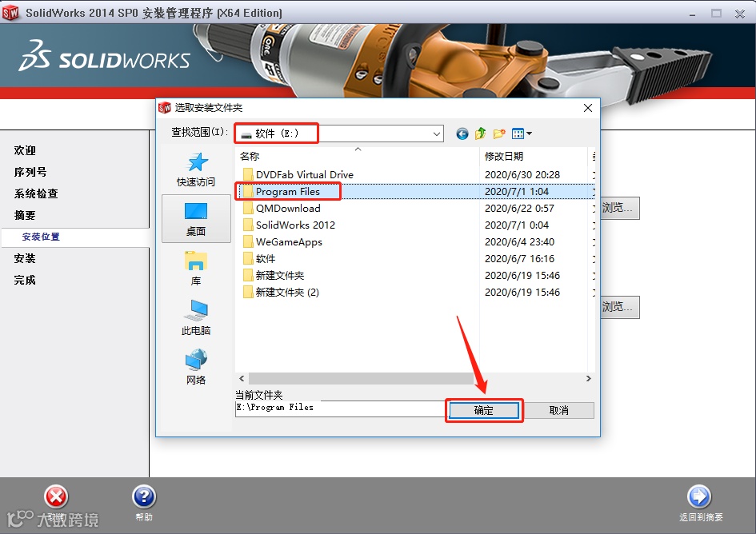Select 快速访问 in the places bar
756x534 pixels.
point(196,169)
